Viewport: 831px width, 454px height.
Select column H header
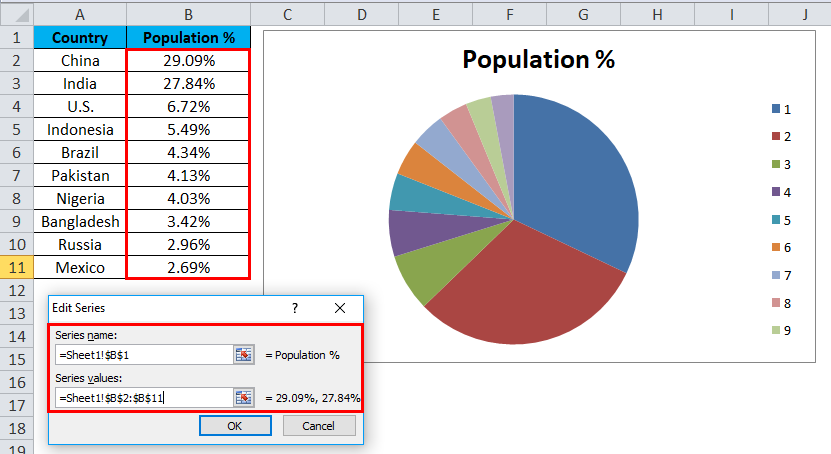(x=657, y=15)
